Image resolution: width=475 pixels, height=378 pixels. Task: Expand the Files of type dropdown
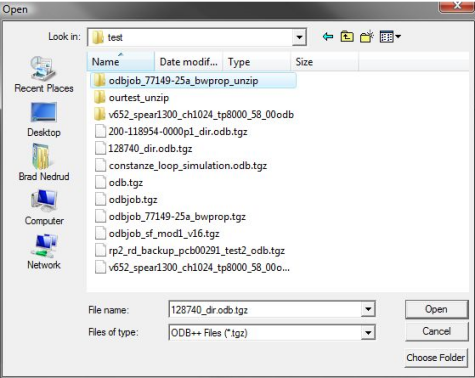point(368,332)
